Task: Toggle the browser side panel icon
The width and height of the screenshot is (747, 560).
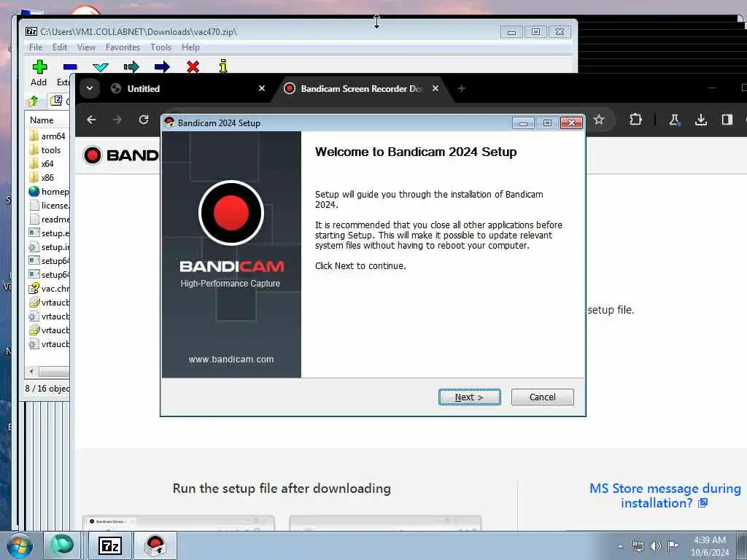Action: (x=727, y=120)
